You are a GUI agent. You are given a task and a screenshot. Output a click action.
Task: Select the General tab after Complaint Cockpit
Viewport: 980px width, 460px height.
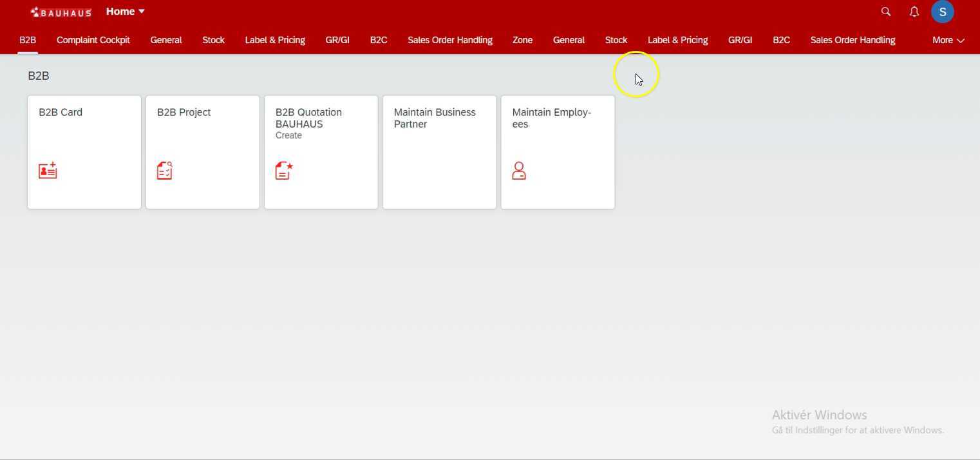pyautogui.click(x=166, y=40)
